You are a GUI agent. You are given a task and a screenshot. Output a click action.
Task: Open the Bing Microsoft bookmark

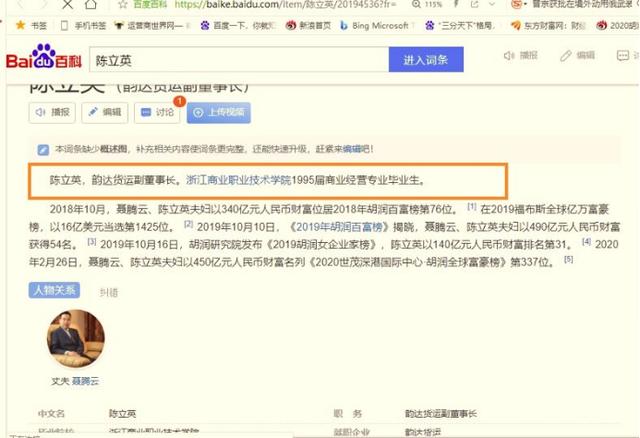[x=375, y=25]
